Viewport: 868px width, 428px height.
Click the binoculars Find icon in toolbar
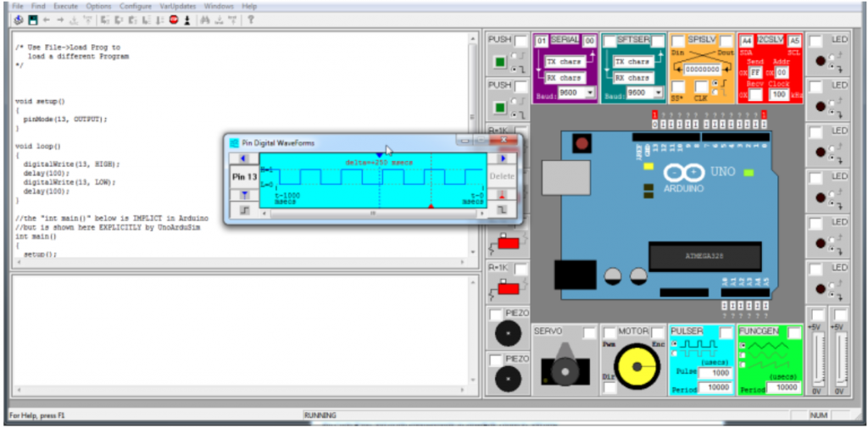pos(204,19)
